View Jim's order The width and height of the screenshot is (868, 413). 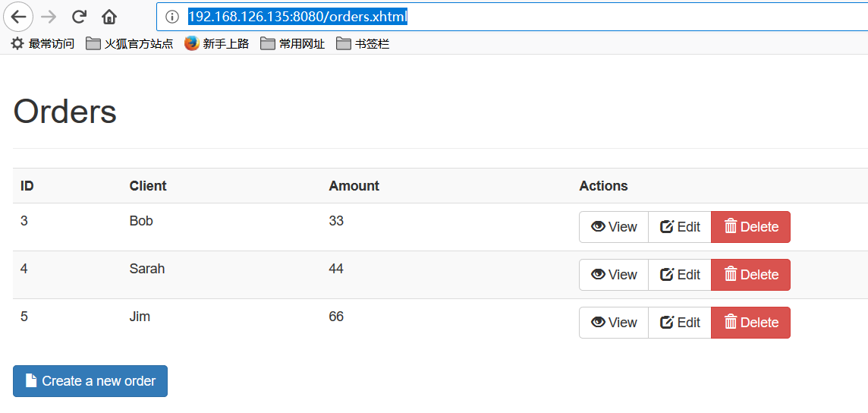tap(613, 323)
